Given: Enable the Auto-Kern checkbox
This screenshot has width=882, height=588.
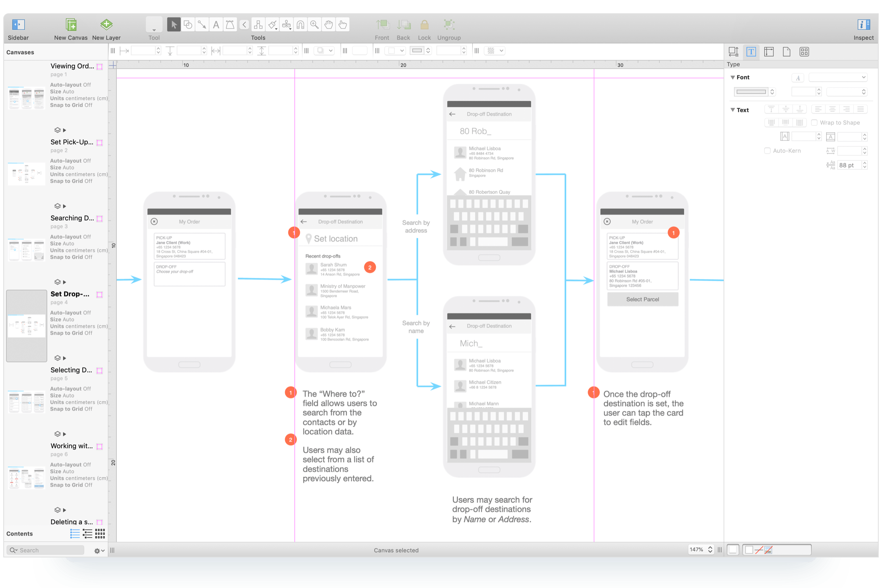Looking at the screenshot, I should [x=767, y=151].
